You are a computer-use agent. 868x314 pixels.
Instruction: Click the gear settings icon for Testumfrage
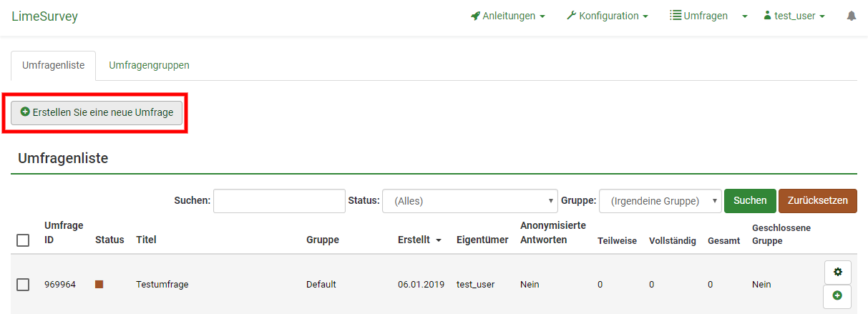pos(837,272)
